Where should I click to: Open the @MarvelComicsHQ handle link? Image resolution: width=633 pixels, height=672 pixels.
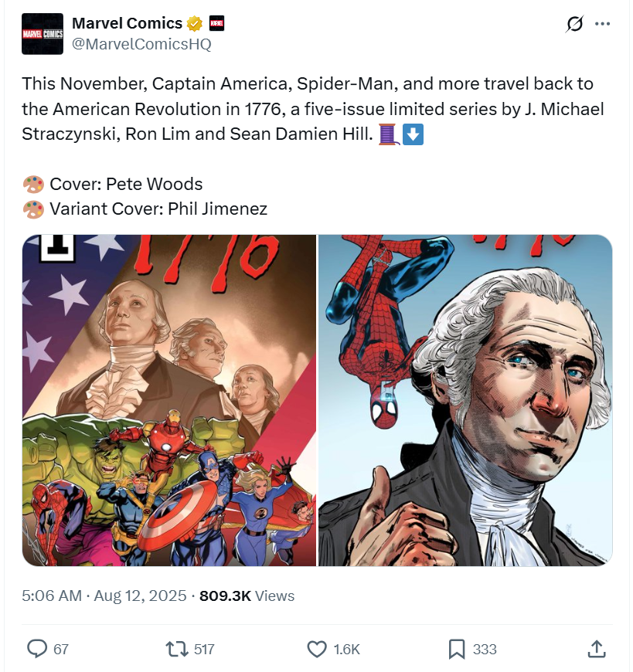pyautogui.click(x=141, y=44)
